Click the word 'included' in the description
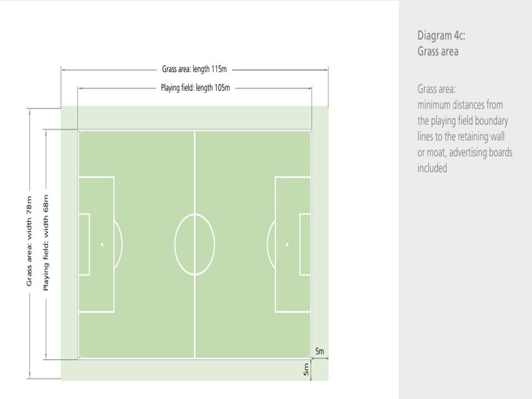 click(432, 168)
